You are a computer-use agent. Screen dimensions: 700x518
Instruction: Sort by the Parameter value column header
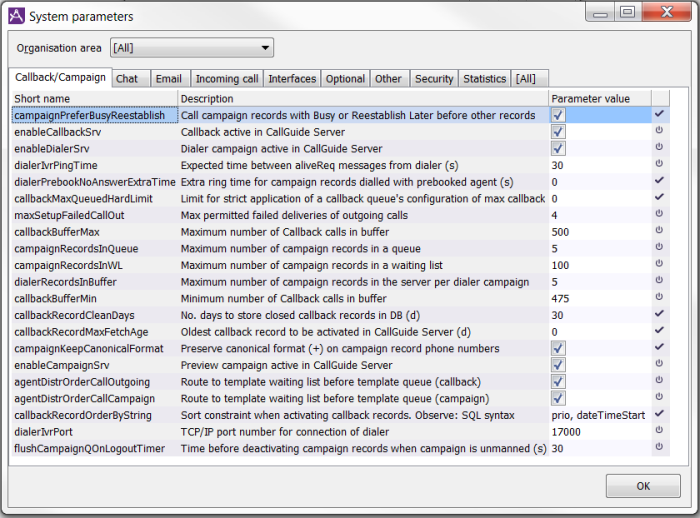598,99
